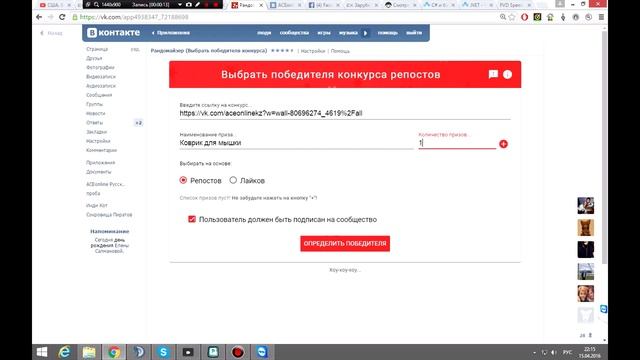Open Сообщения in the left sidebar
640x360 pixels.
(x=99, y=95)
